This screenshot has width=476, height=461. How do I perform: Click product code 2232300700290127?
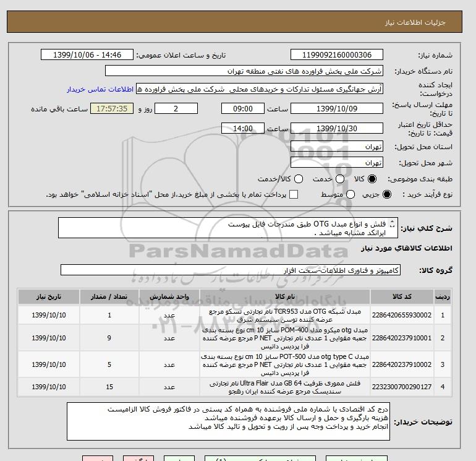coord(402,387)
